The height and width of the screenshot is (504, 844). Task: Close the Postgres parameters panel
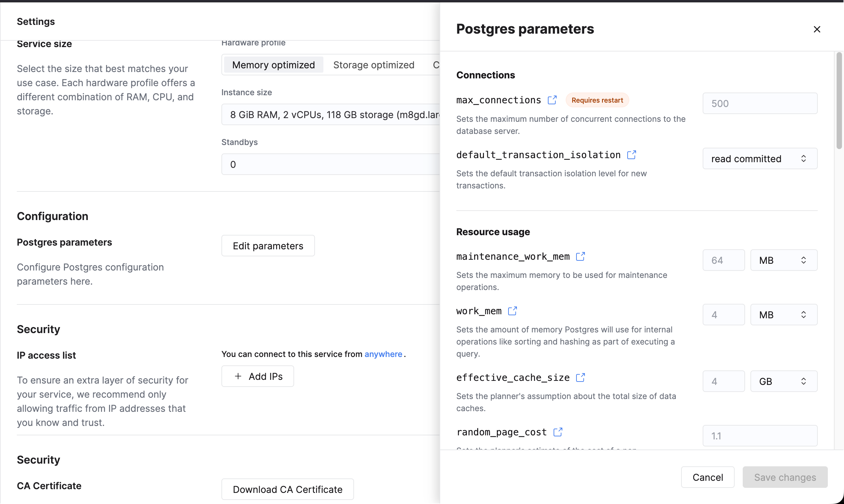(x=817, y=29)
